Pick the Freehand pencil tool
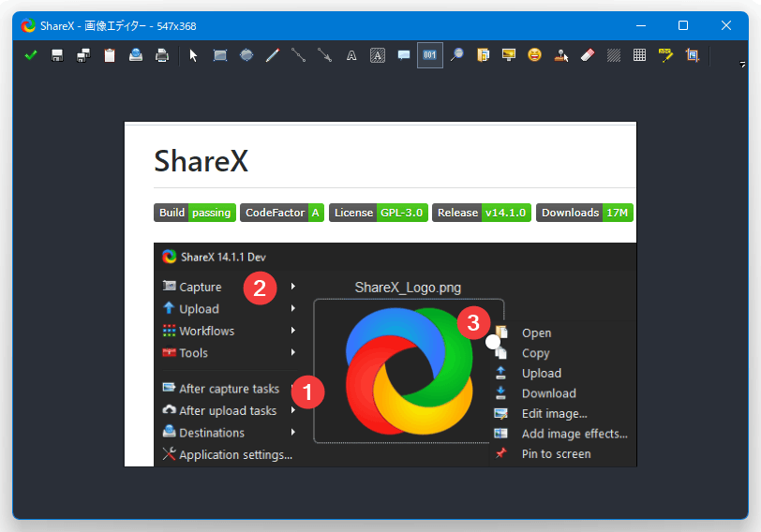Viewport: 761px width, 532px height. (x=273, y=55)
